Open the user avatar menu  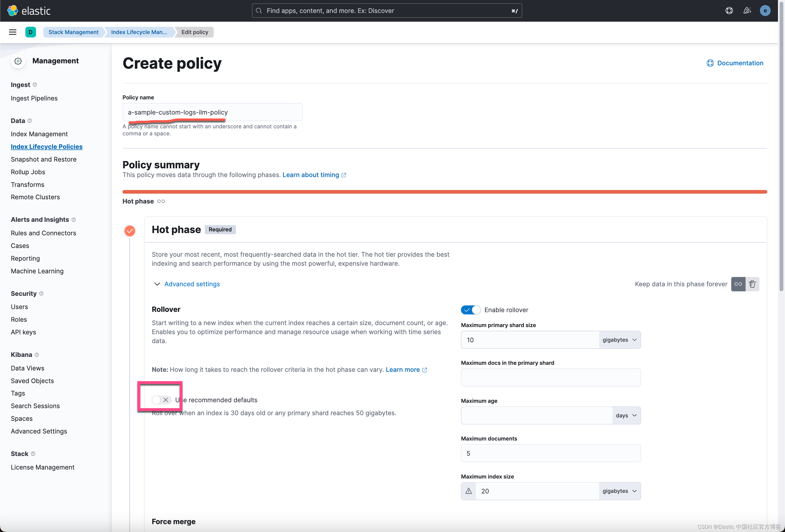pyautogui.click(x=765, y=10)
